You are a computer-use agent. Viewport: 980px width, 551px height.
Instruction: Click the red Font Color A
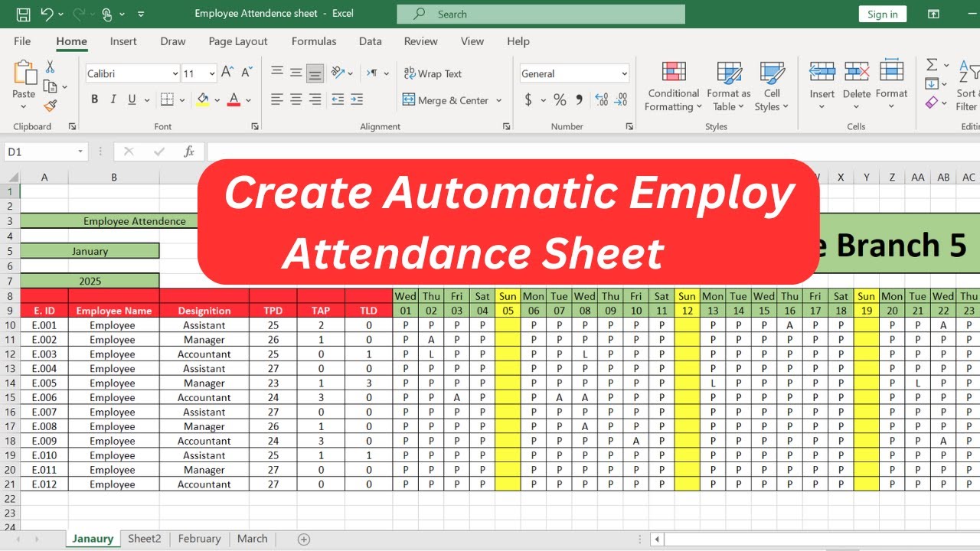[x=234, y=99]
